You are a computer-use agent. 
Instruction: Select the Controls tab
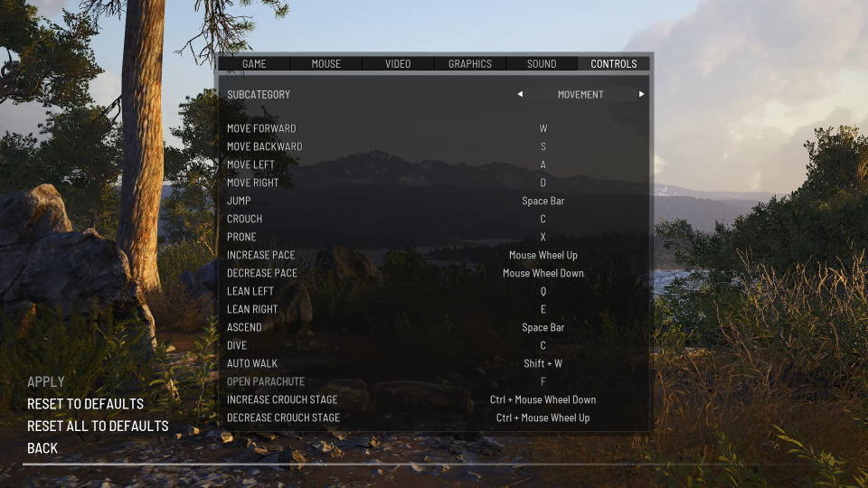(x=613, y=63)
